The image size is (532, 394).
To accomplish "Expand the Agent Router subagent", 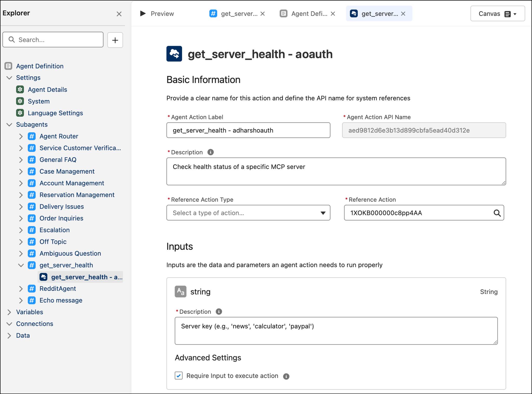I will click(x=21, y=136).
